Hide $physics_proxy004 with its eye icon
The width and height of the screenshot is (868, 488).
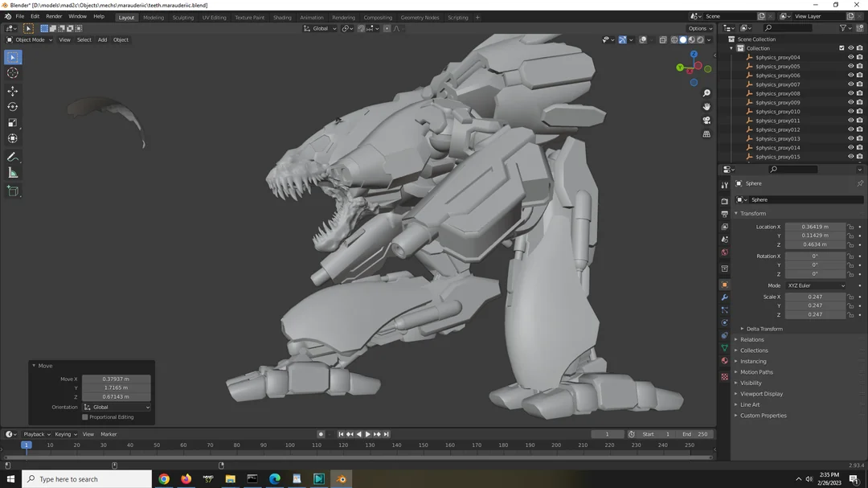coord(850,57)
